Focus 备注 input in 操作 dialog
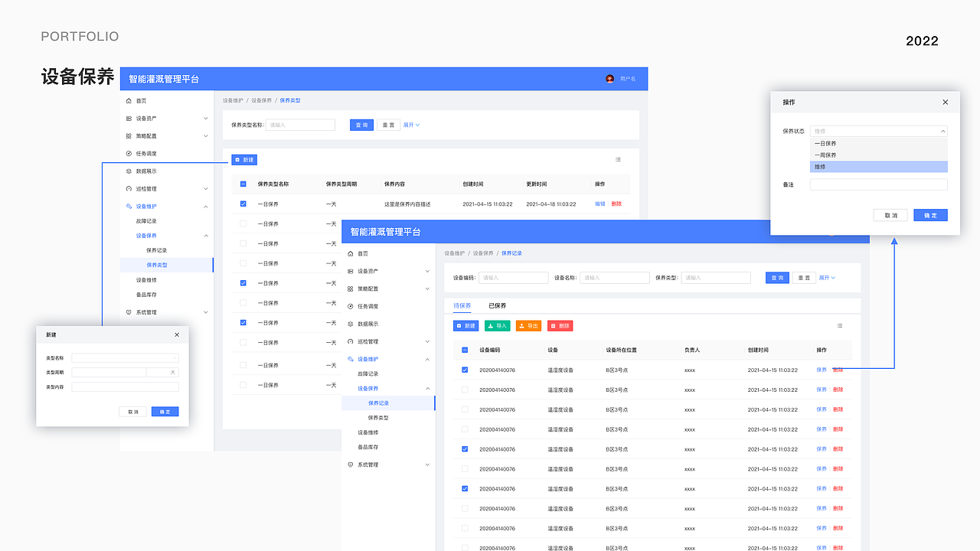 click(x=879, y=184)
